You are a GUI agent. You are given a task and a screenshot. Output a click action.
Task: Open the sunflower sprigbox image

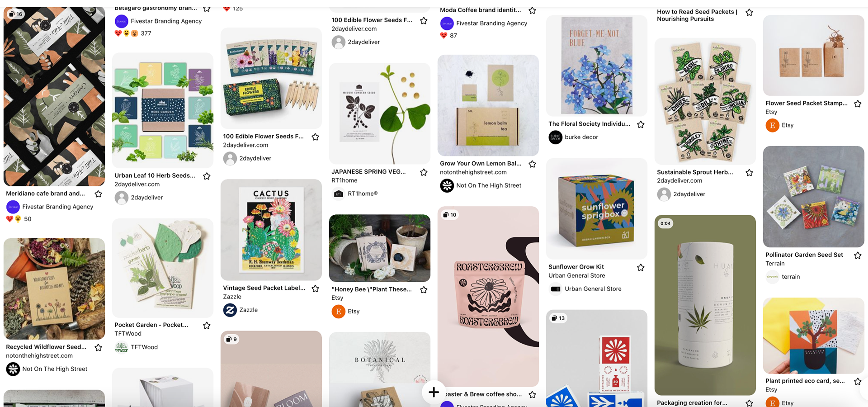point(597,208)
